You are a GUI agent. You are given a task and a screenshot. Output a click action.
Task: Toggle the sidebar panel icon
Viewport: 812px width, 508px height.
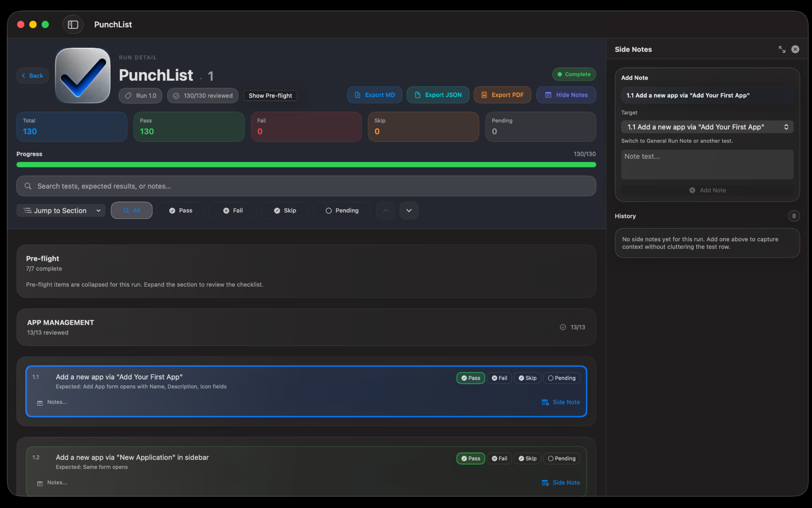[73, 24]
